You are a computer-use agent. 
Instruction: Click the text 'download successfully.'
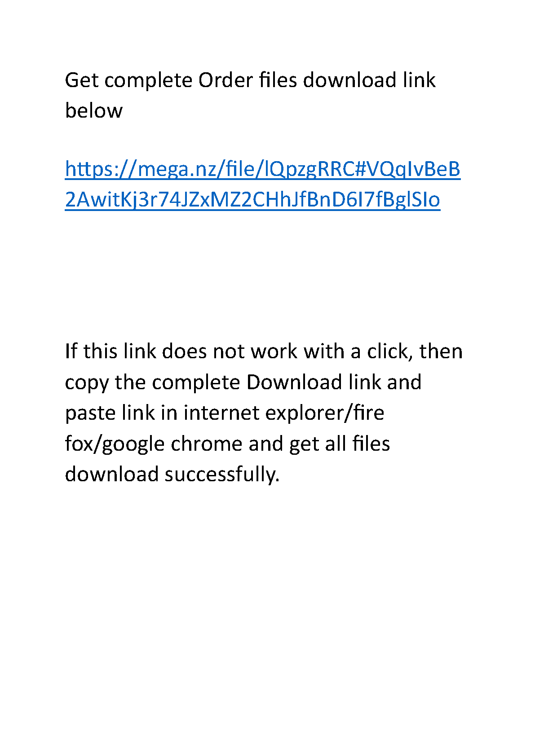[172, 475]
